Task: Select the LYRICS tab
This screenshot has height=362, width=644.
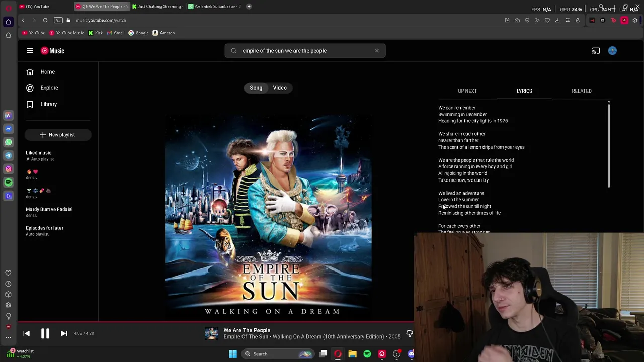Action: point(524,91)
